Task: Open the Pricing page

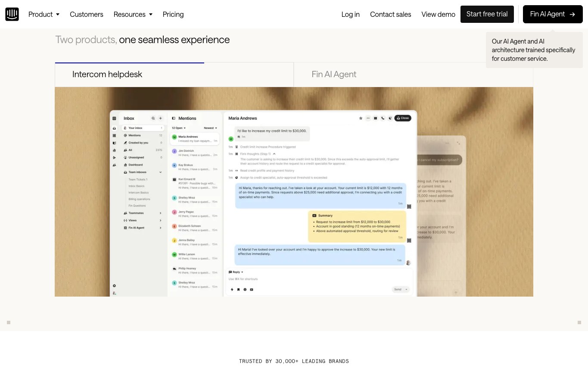Action: 173,14
